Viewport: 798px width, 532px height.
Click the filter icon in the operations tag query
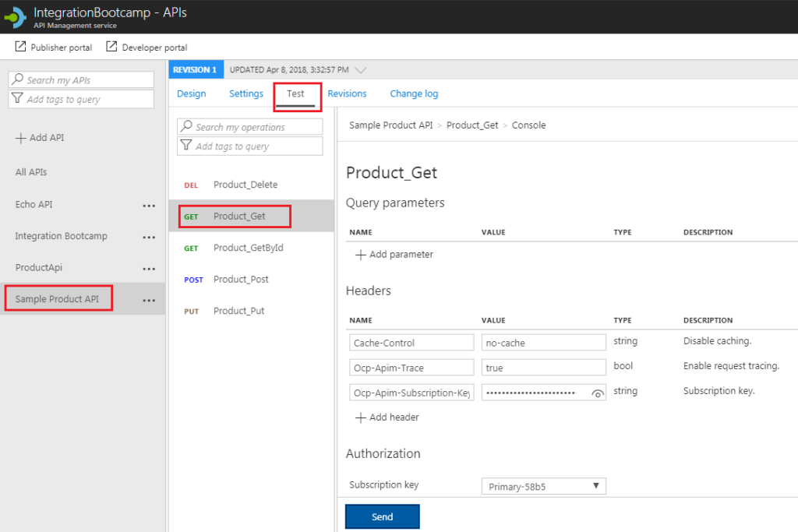pos(187,146)
